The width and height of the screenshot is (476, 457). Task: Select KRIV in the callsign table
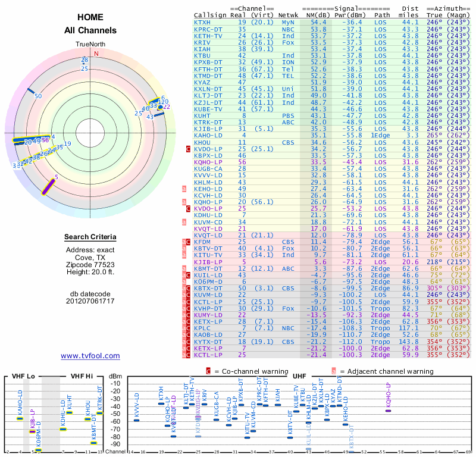click(x=202, y=42)
